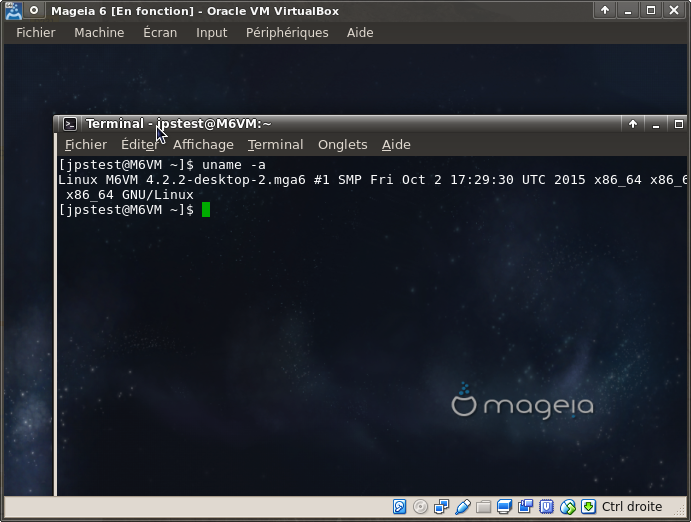Open the Terminal menu in the terminal menubar

pos(275,144)
